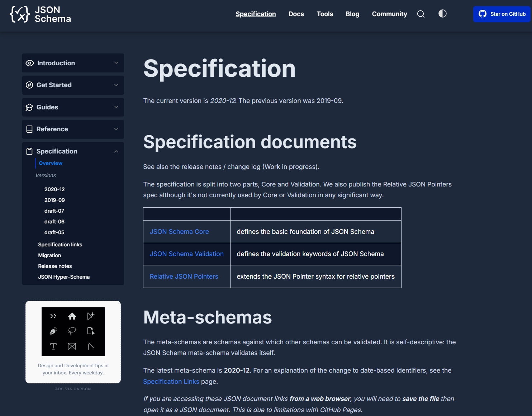Follow the Specification Links page link
The image size is (532, 416).
click(x=171, y=382)
